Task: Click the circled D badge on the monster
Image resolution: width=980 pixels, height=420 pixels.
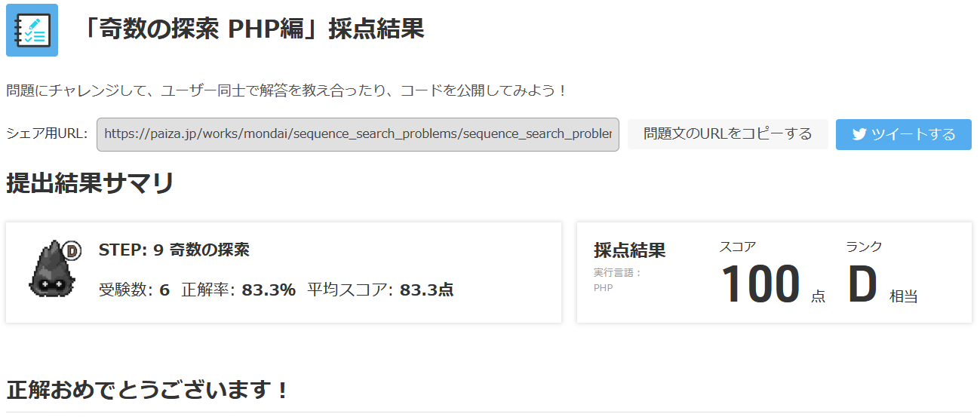Action: pos(73,250)
